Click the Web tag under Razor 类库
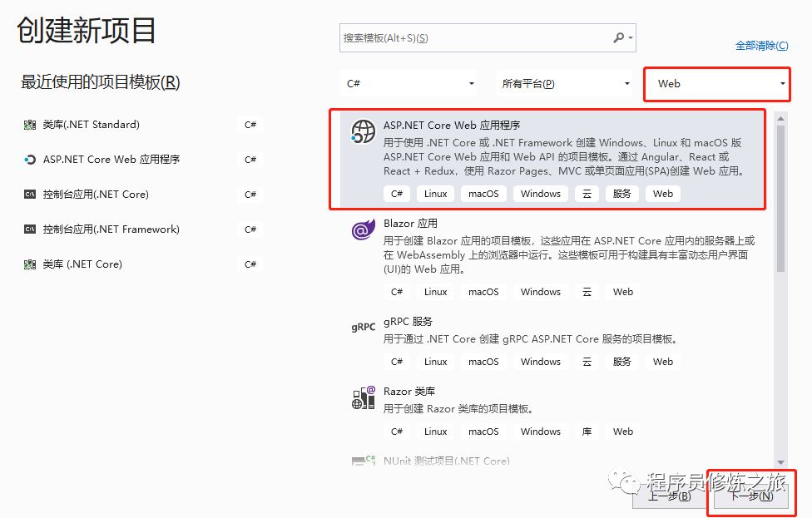This screenshot has height=518, width=812. [x=623, y=432]
